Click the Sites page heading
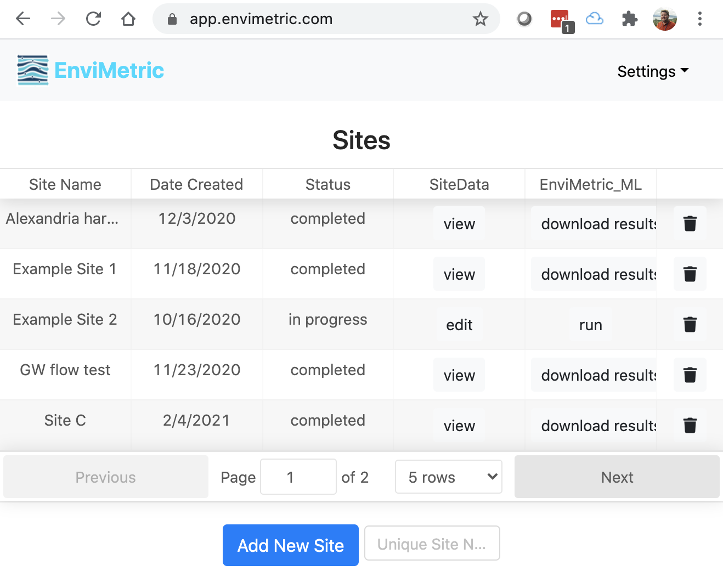The image size is (723, 588). tap(361, 140)
